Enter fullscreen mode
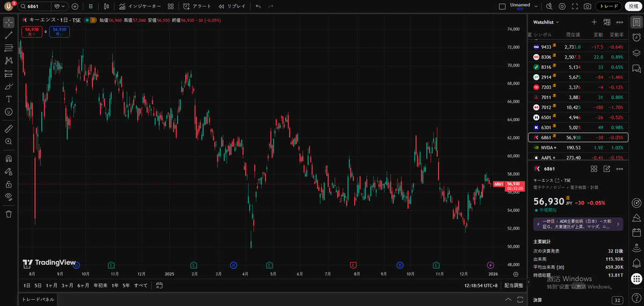The width and height of the screenshot is (644, 306). (x=575, y=6)
